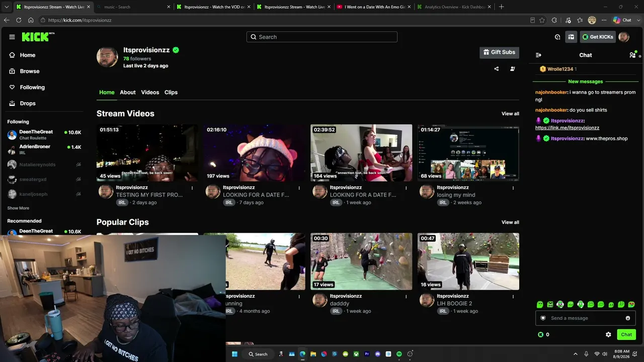Open chat settings gear icon

pyautogui.click(x=608, y=334)
